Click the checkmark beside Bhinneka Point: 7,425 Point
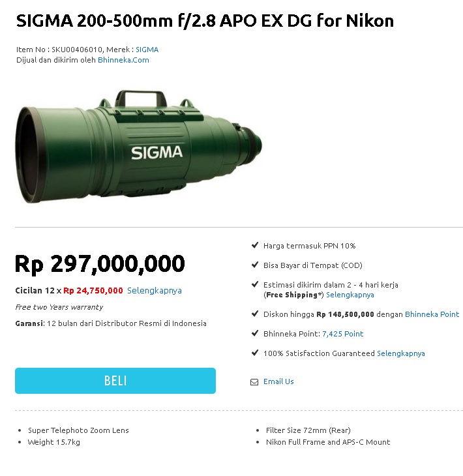 pyautogui.click(x=255, y=333)
